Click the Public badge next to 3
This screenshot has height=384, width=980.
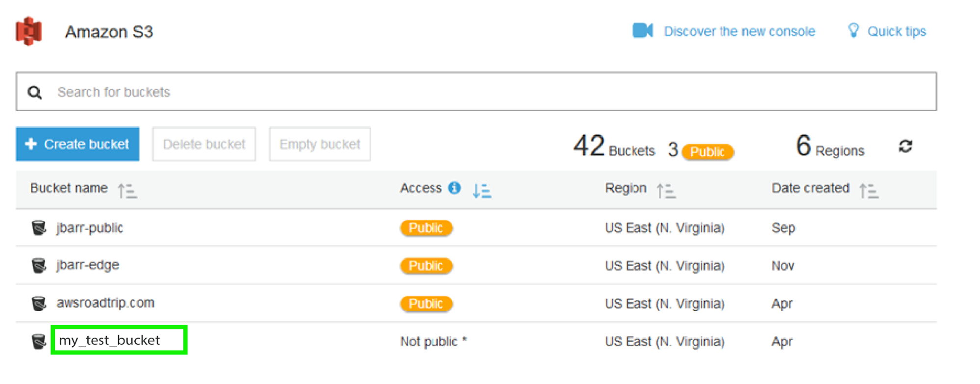tap(707, 152)
